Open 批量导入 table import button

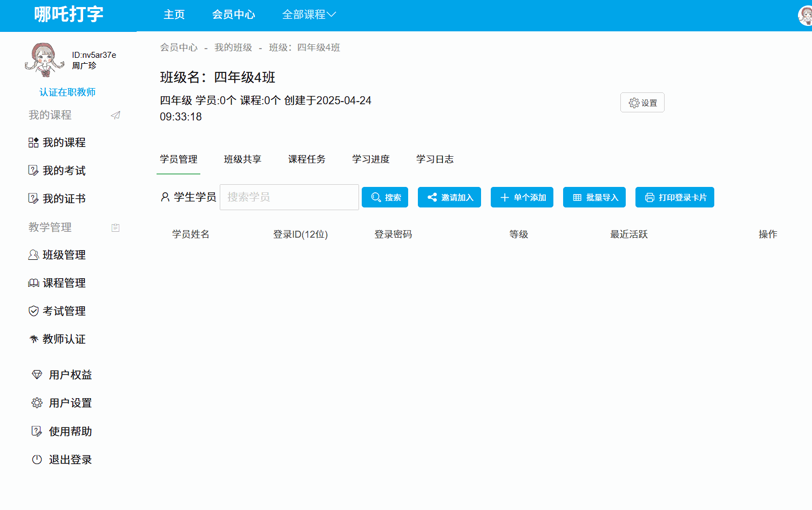pyautogui.click(x=594, y=197)
